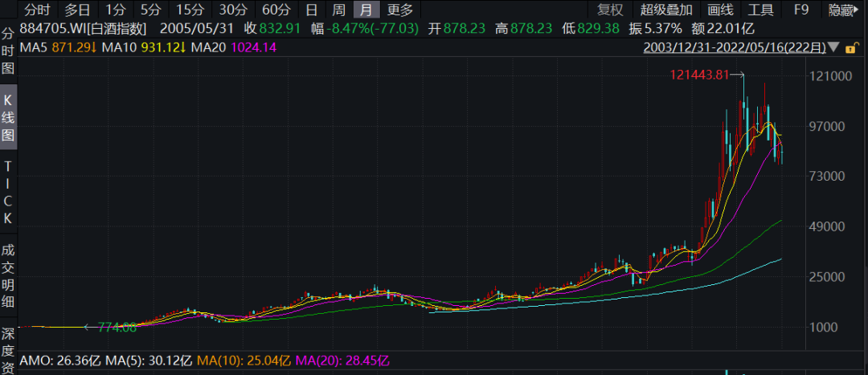Open the 复权 adjustment option

coord(610,10)
